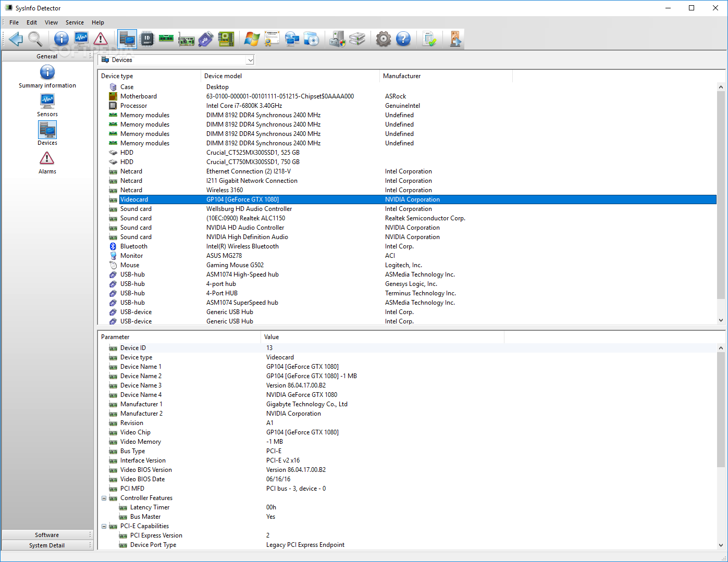Open the Edit menu
728x562 pixels.
click(x=32, y=22)
